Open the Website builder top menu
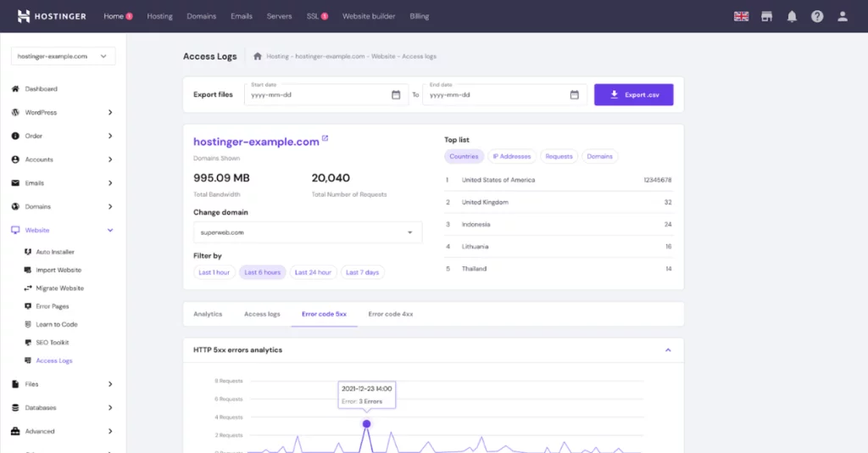 point(369,17)
